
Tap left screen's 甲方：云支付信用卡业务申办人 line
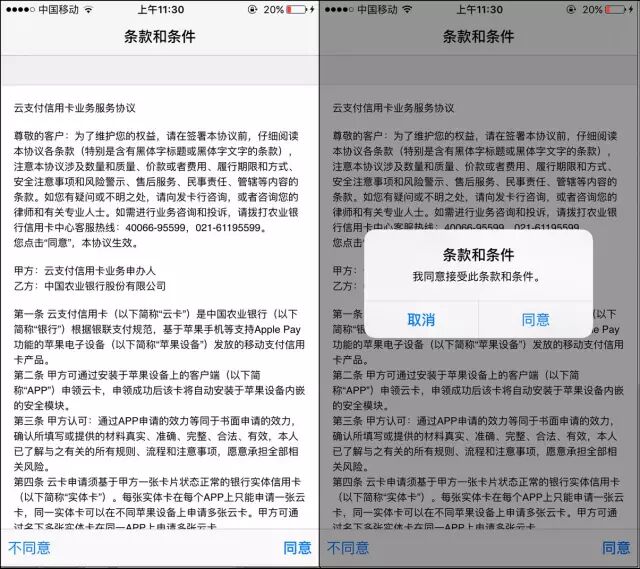pos(84,271)
